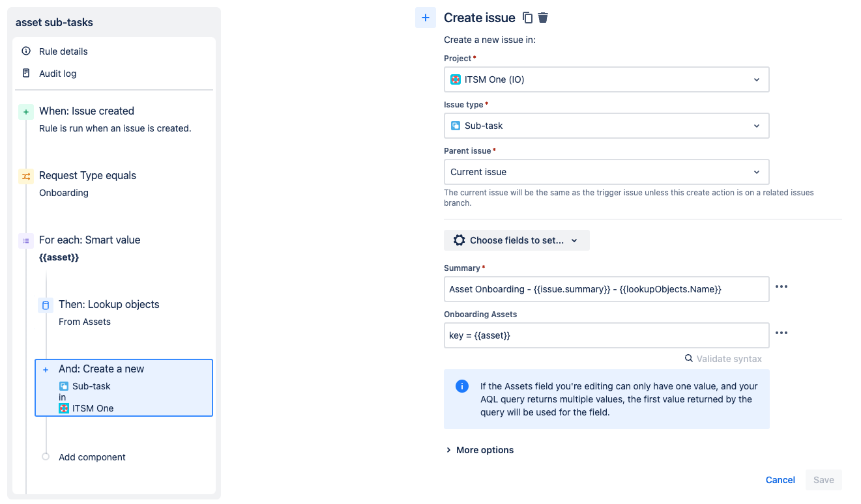The width and height of the screenshot is (861, 504).
Task: Click the plus icon in Create a new step
Action: pyautogui.click(x=46, y=370)
